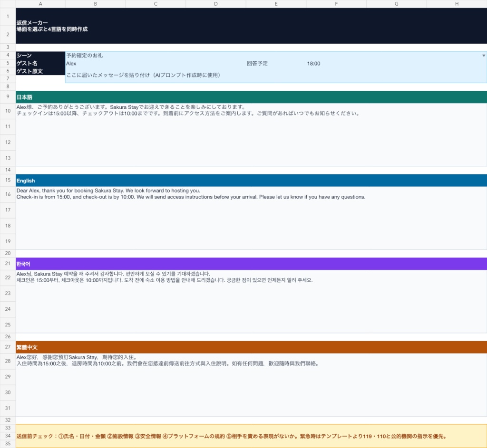Image resolution: width=487 pixels, height=448 pixels.
Task: Select row 15 header
Action: pyautogui.click(x=8, y=180)
